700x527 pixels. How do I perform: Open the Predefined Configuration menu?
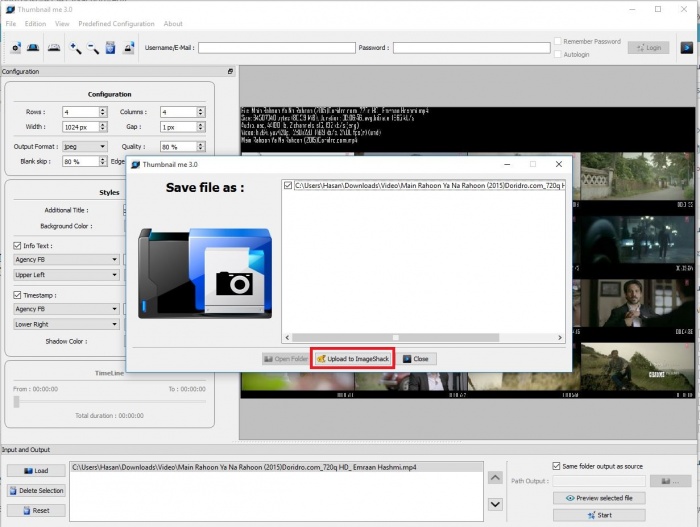(116, 24)
